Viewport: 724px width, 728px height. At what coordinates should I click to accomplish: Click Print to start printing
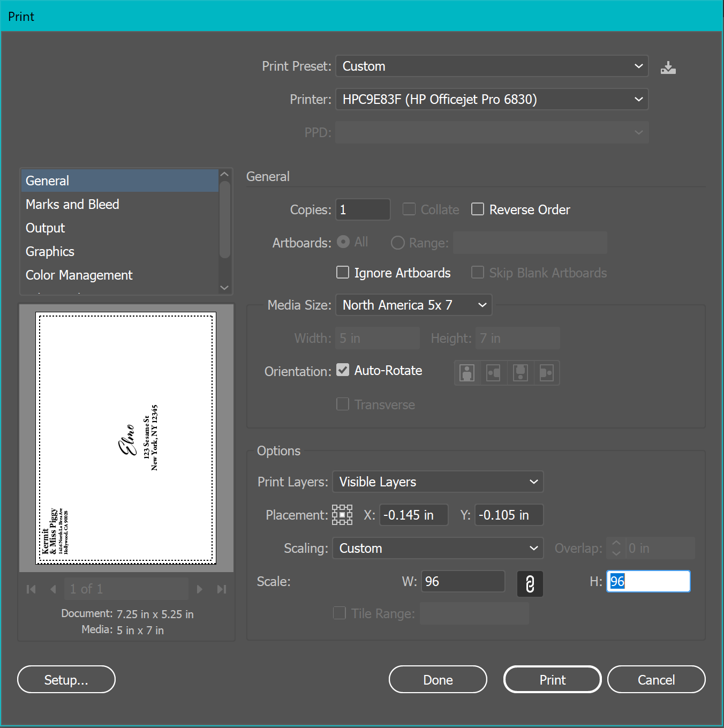tap(552, 679)
